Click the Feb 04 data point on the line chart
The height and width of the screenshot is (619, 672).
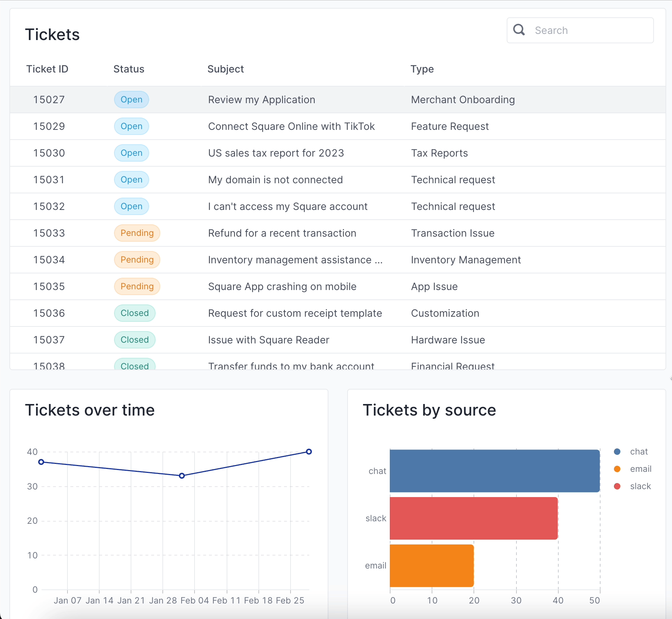coord(182,475)
